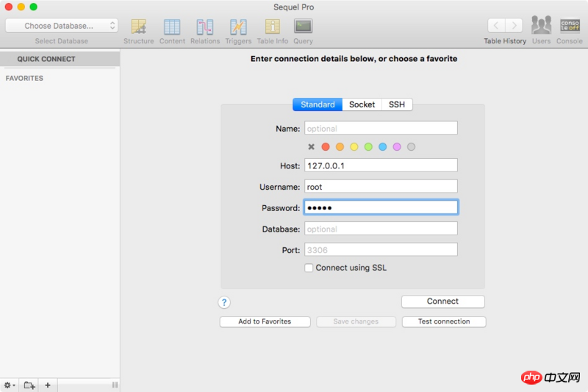Pick the orange color swatch
588x392 pixels.
340,146
